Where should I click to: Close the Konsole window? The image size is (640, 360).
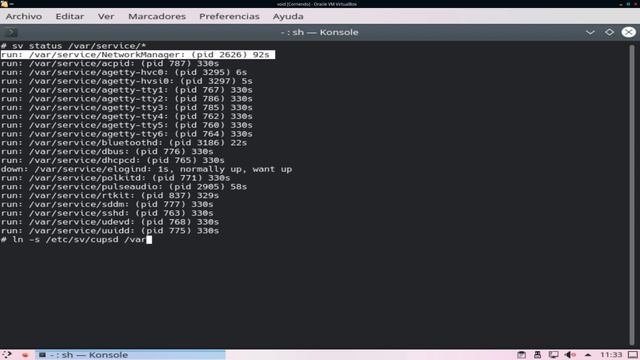(x=629, y=32)
